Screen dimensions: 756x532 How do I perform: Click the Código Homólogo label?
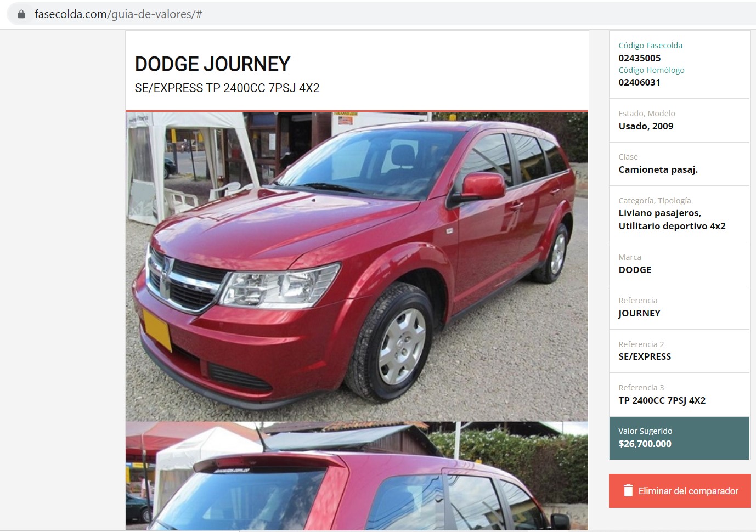651,70
